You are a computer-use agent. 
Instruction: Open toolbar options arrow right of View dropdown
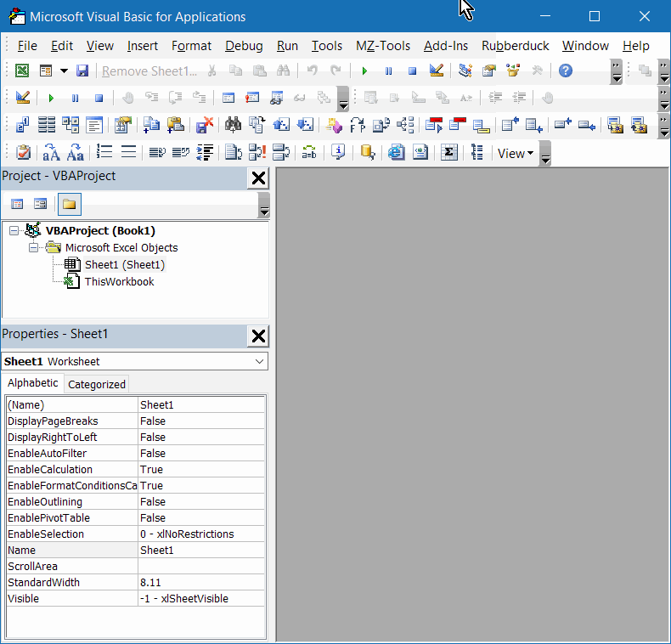pyautogui.click(x=545, y=153)
